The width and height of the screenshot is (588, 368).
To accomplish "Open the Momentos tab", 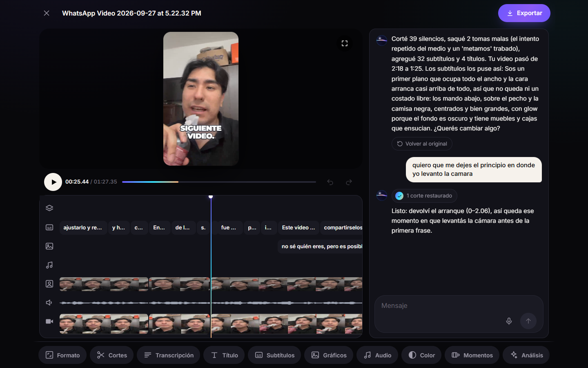I will coord(472,355).
